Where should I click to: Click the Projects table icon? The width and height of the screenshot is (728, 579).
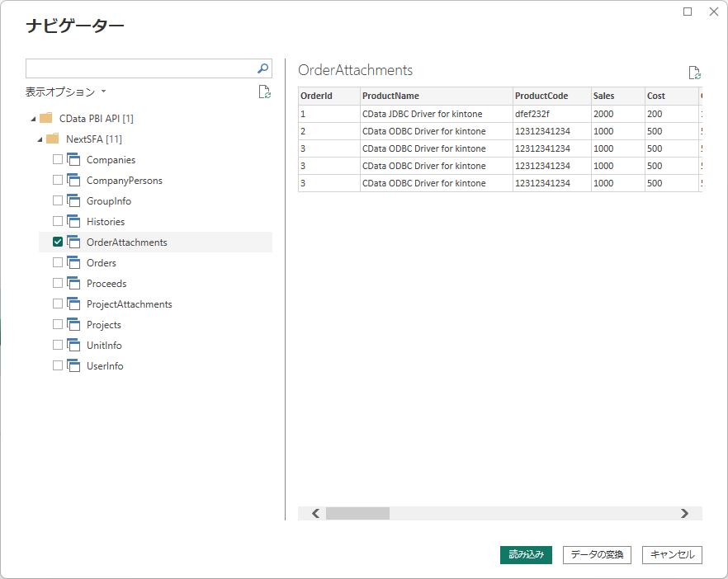73,325
